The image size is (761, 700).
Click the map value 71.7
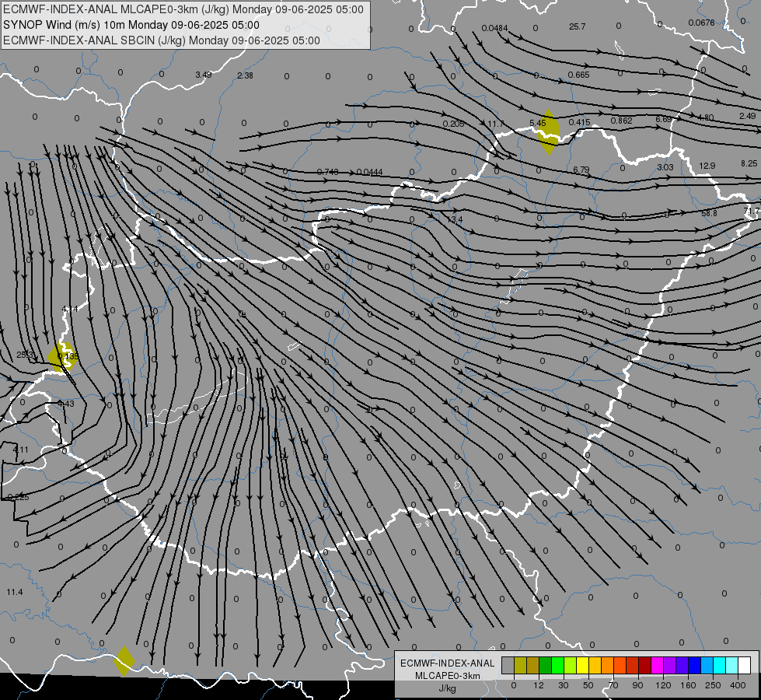pyautogui.click(x=751, y=212)
